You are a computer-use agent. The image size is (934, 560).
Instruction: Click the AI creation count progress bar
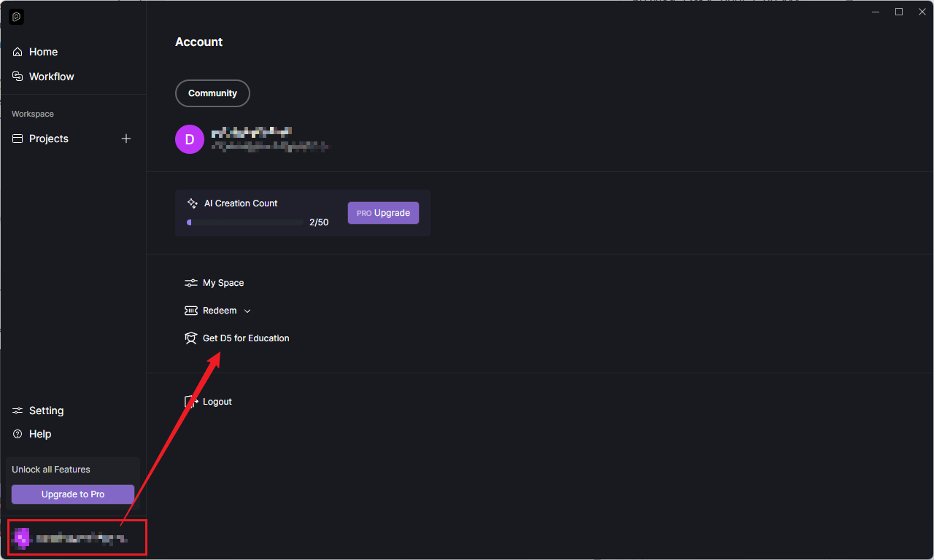pos(244,222)
